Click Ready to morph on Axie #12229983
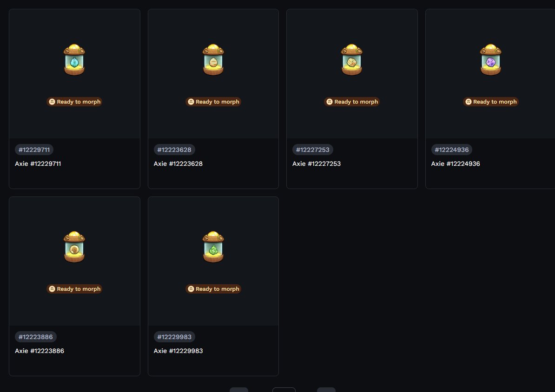Viewport: 555px width, 392px height. click(213, 289)
